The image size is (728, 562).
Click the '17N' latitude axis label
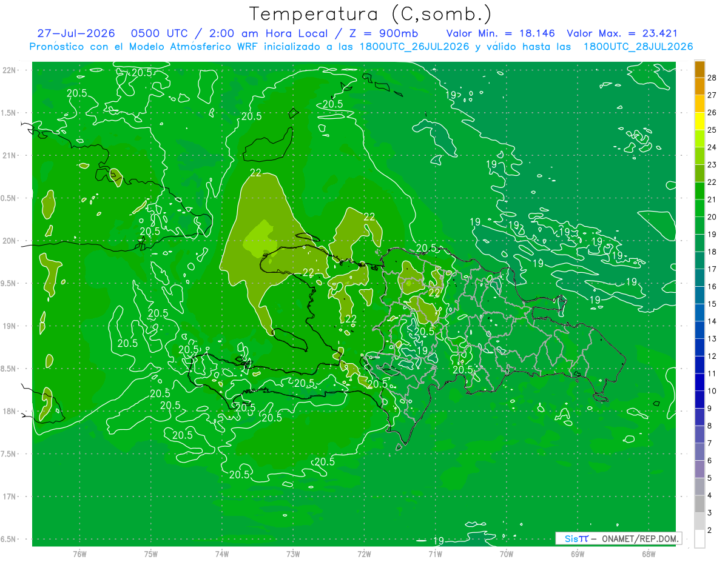tap(10, 497)
